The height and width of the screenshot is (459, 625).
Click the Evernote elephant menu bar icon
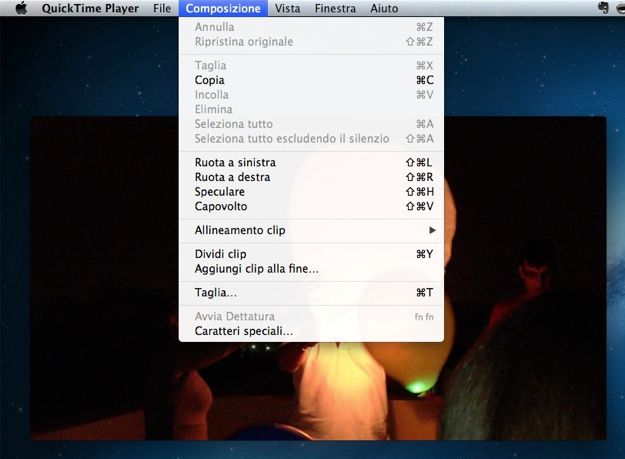coord(603,8)
